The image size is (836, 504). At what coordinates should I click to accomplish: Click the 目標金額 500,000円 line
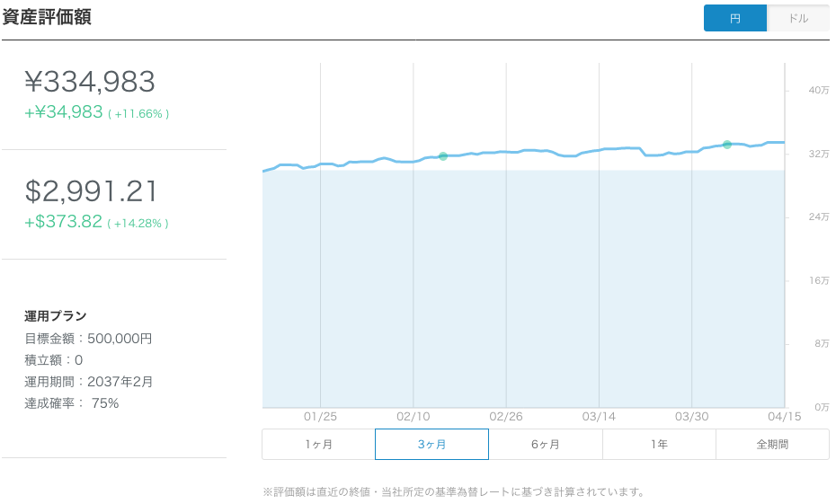click(x=88, y=339)
